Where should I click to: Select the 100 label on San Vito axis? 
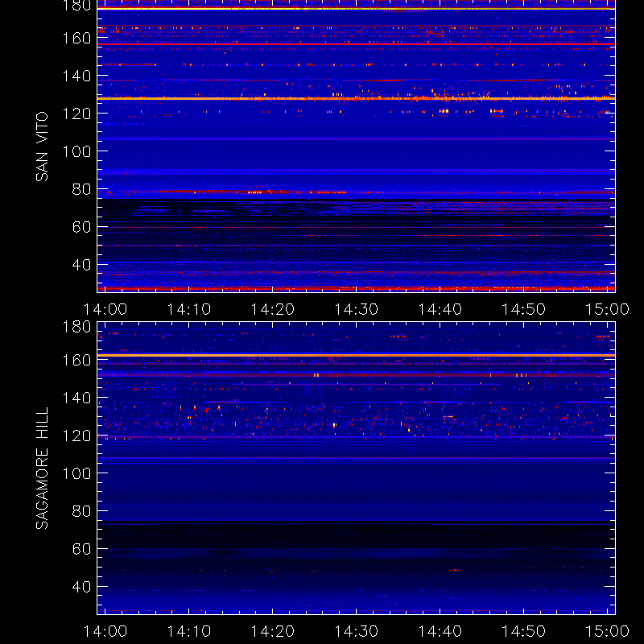[x=76, y=151]
